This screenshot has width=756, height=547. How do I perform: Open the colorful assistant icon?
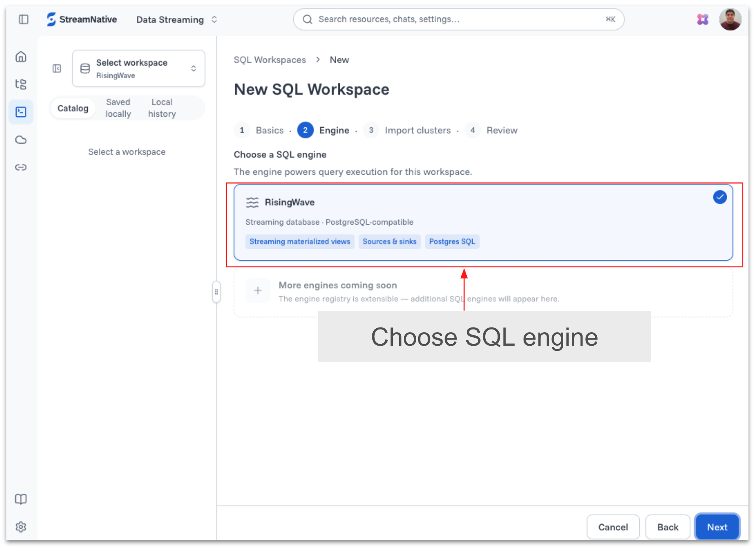703,19
